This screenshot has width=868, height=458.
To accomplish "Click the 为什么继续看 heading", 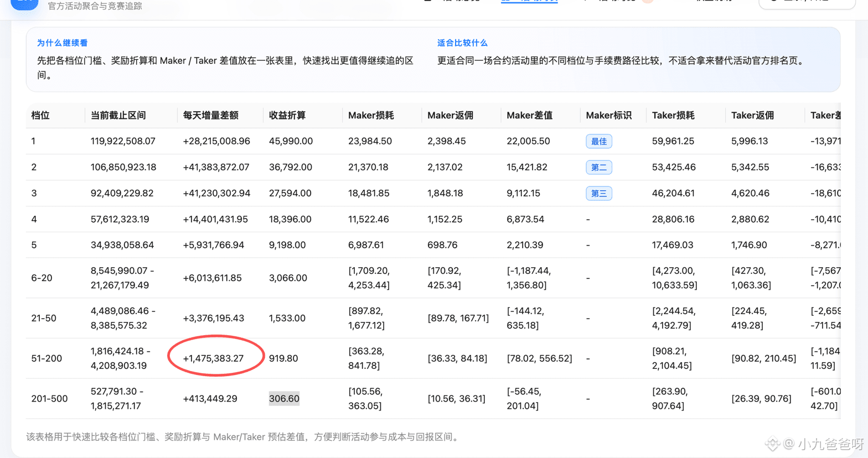I will click(63, 43).
